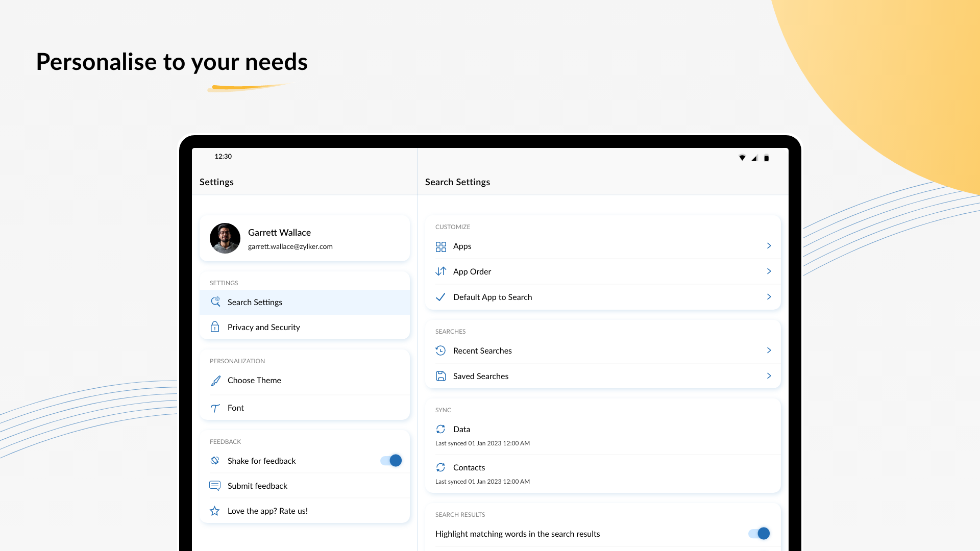The width and height of the screenshot is (980, 551).
Task: Click the 12:30 clock in status bar
Action: pos(223,156)
